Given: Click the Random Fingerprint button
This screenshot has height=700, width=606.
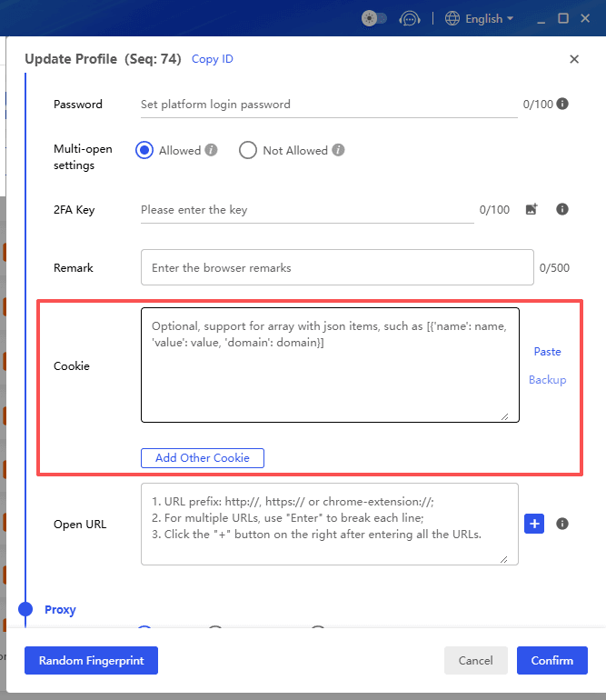Looking at the screenshot, I should click(x=91, y=661).
